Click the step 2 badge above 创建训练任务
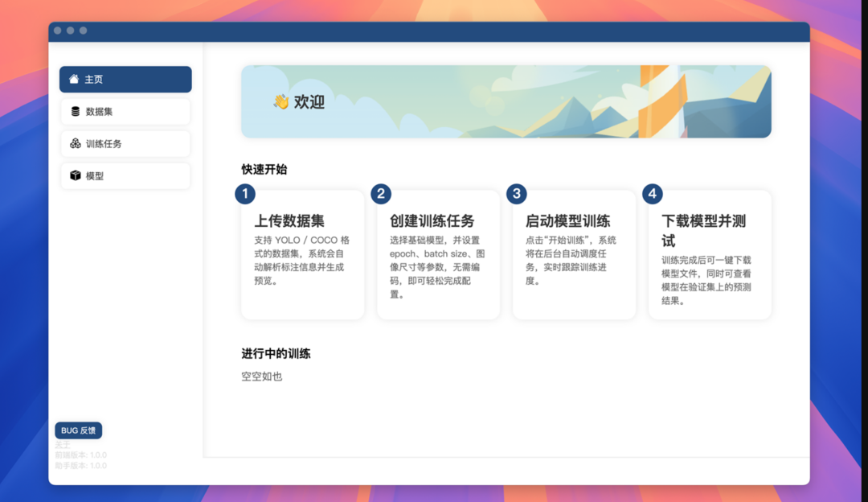The width and height of the screenshot is (868, 502). 380,194
